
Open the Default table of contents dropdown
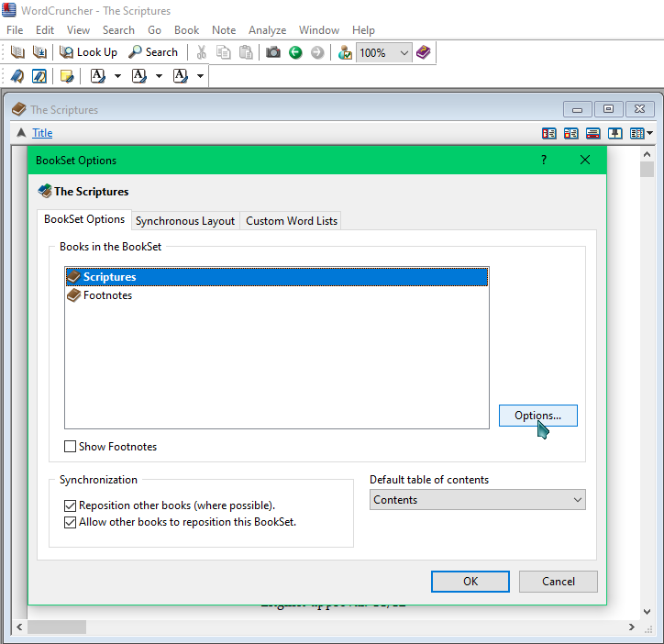pos(477,500)
